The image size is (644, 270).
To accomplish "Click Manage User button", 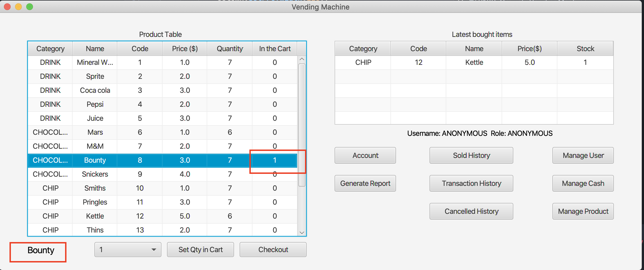I will coord(583,155).
